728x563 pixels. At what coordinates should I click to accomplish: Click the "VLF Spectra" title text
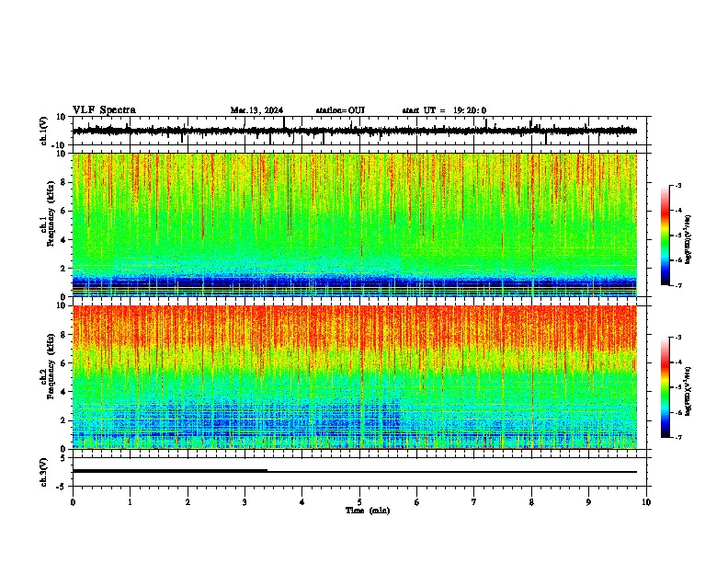click(104, 110)
